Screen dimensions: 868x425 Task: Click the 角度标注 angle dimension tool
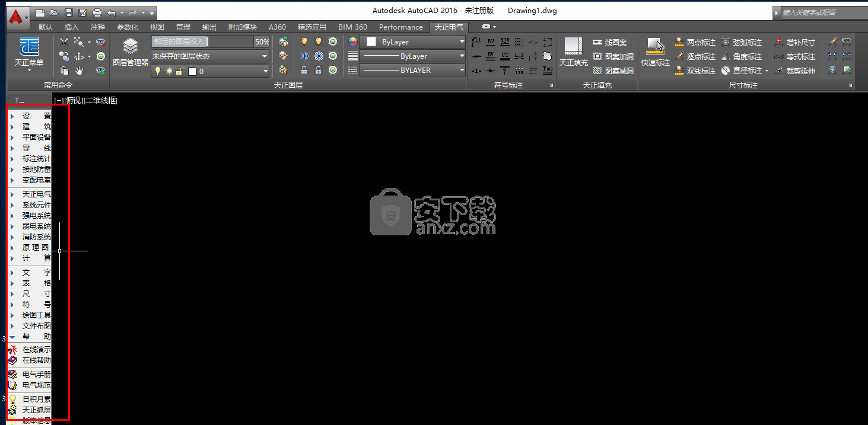[x=742, y=56]
